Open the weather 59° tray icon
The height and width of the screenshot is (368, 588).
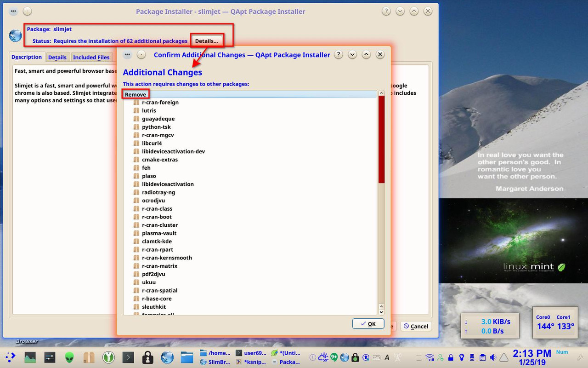pos(323,357)
